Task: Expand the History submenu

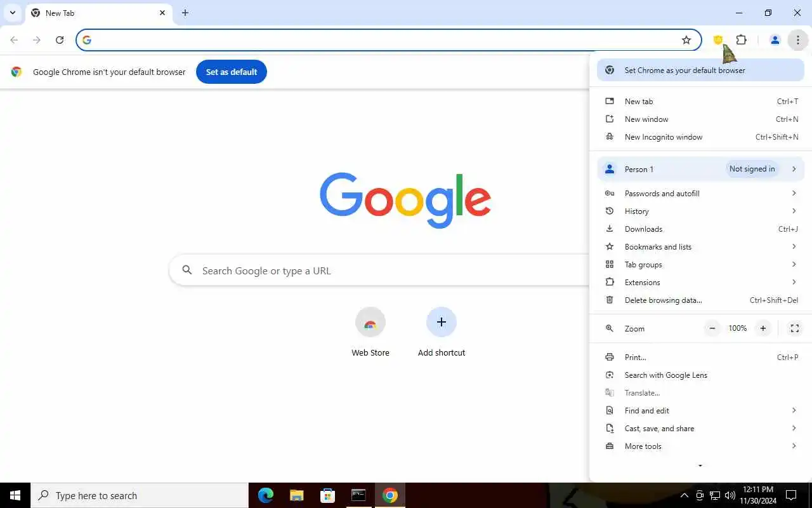Action: click(x=700, y=211)
